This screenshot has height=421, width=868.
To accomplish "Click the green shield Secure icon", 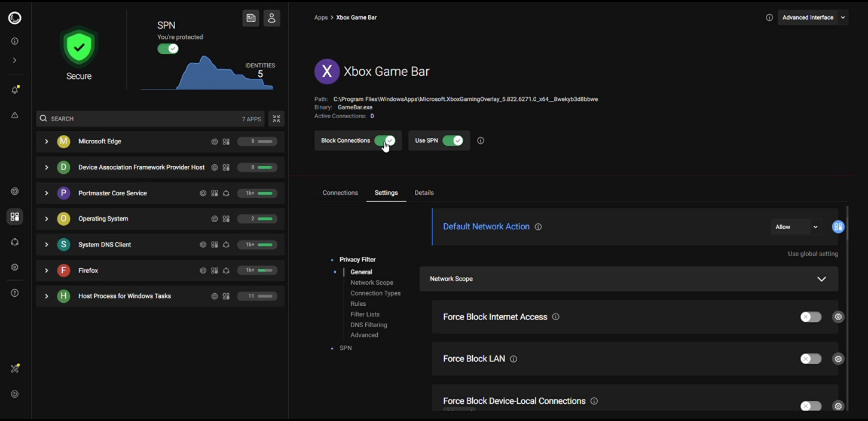I will (x=79, y=46).
